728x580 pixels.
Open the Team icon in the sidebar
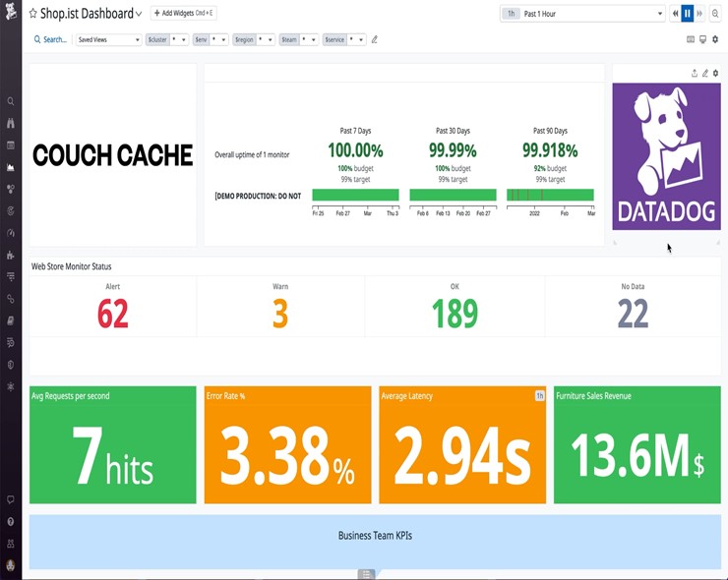pos(11,544)
